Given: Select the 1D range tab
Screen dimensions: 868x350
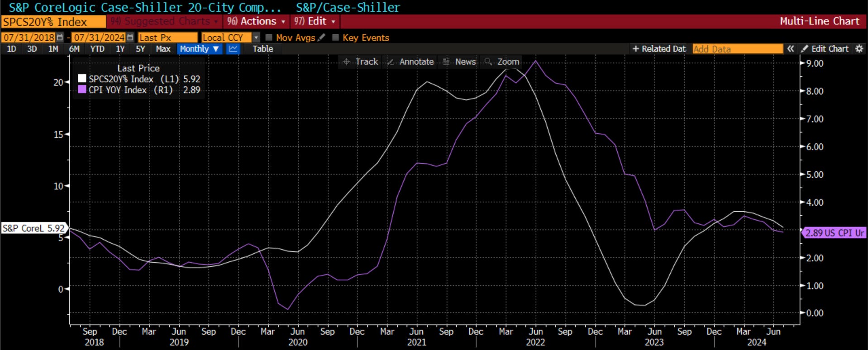Looking at the screenshot, I should click(11, 49).
